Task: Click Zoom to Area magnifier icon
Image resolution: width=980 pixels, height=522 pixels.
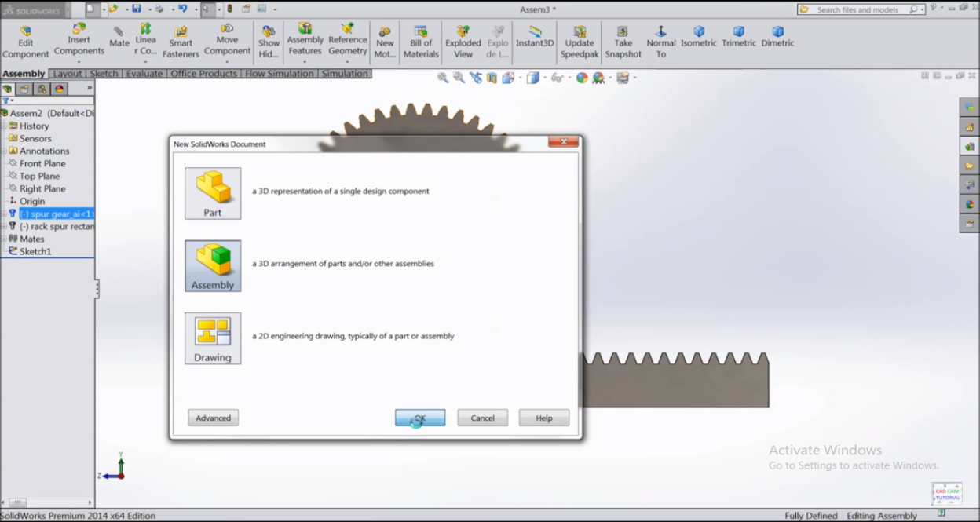Action: click(x=459, y=78)
